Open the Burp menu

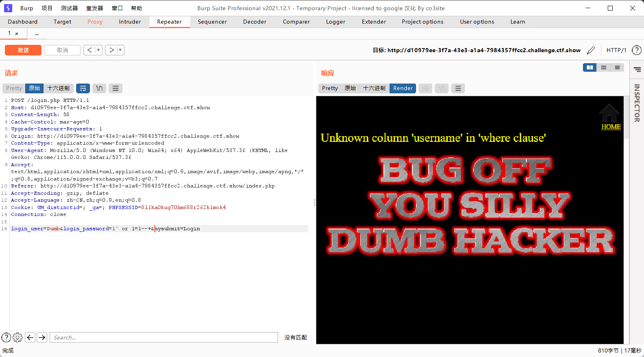click(x=27, y=8)
